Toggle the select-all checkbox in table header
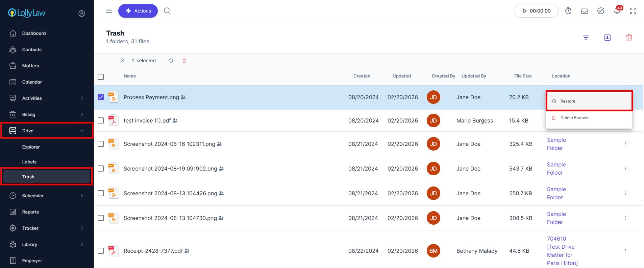The height and width of the screenshot is (268, 644). pyautogui.click(x=101, y=77)
